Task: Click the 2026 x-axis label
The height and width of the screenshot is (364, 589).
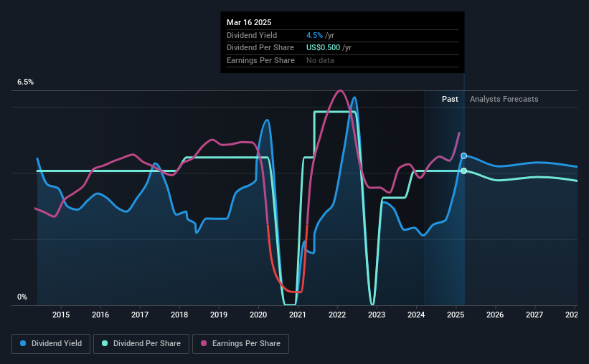Action: coord(495,315)
